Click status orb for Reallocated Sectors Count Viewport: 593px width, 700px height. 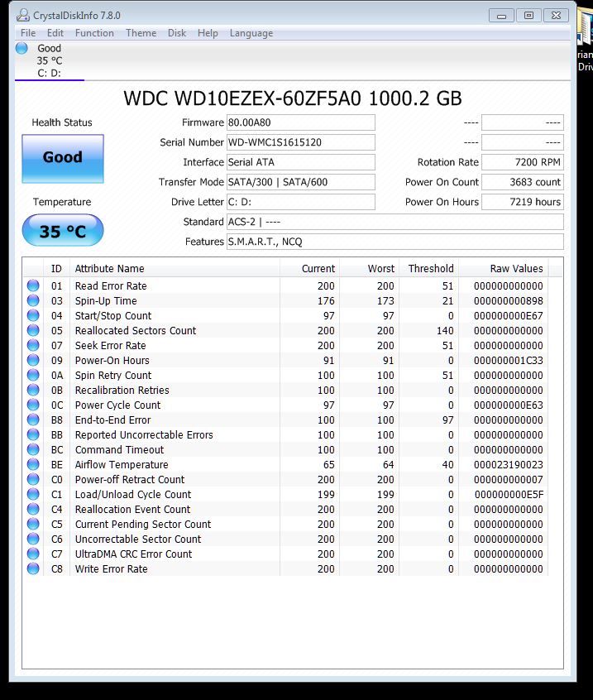pyautogui.click(x=33, y=330)
